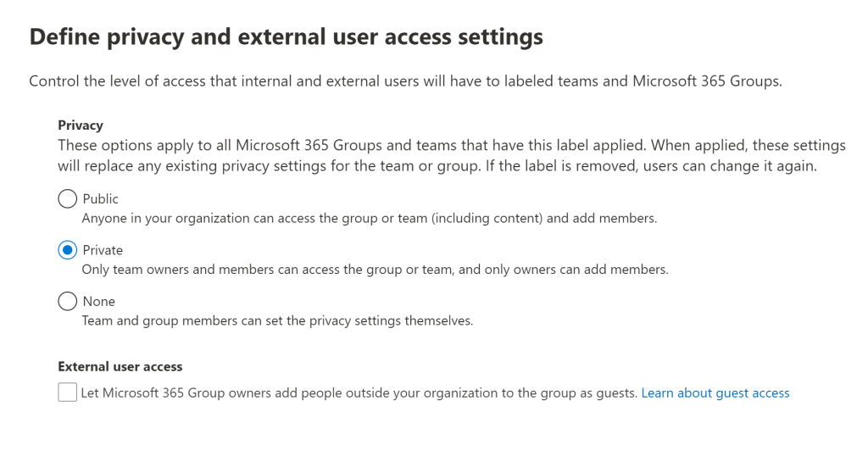
Task: Click the 'Private' option label text
Action: pos(103,250)
